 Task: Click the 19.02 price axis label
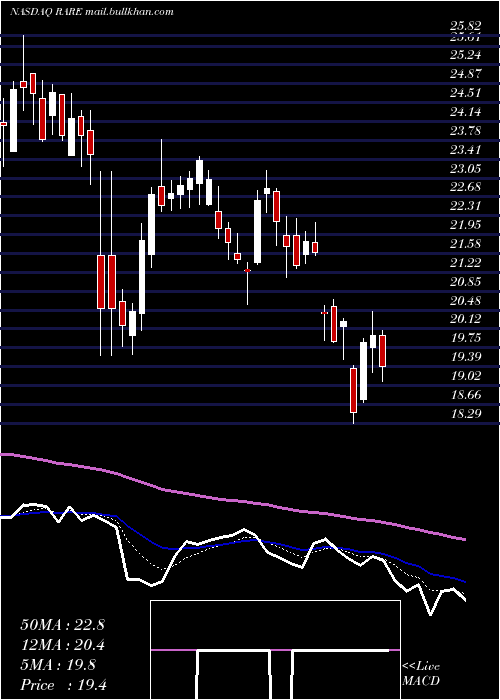[x=466, y=376]
